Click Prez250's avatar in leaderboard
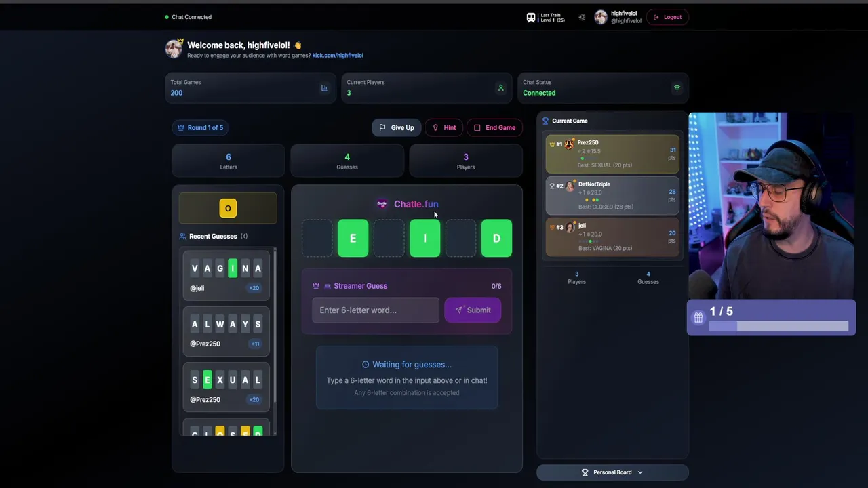 pos(570,144)
